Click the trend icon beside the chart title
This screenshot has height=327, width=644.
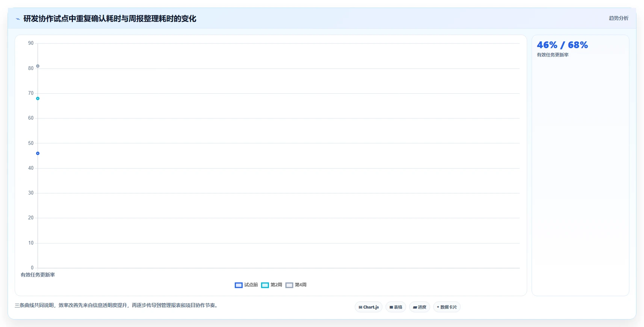tap(18, 19)
